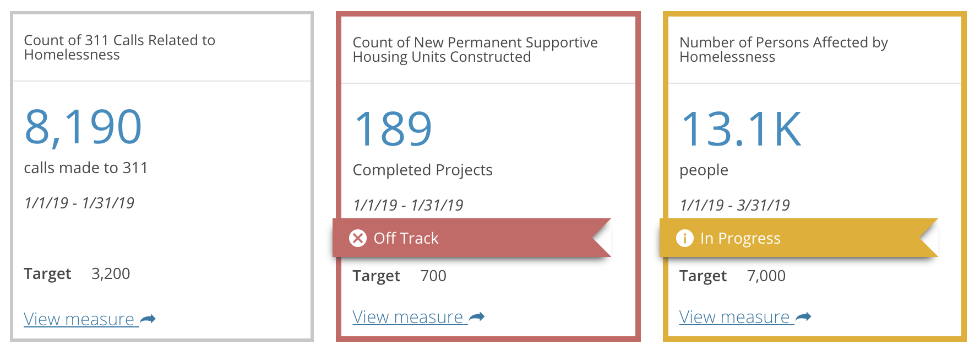
Task: Select the yellow In Progress status banner
Action: 798,238
